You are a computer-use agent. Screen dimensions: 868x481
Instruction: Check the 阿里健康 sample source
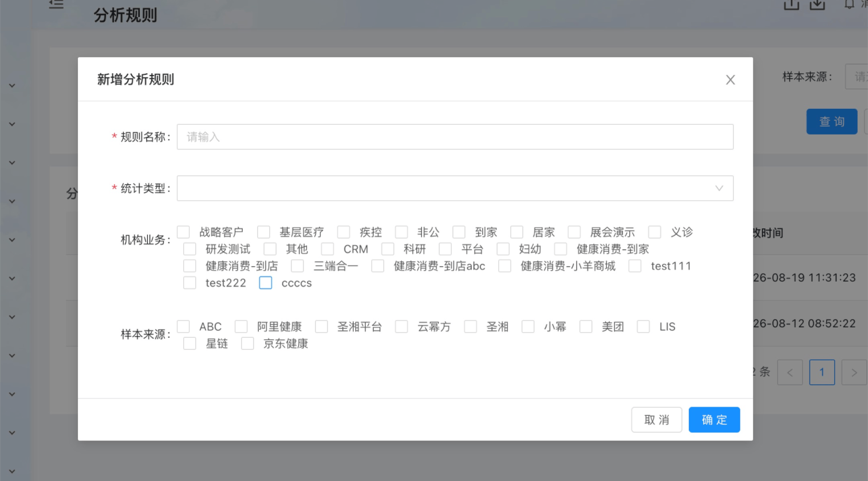click(x=241, y=326)
